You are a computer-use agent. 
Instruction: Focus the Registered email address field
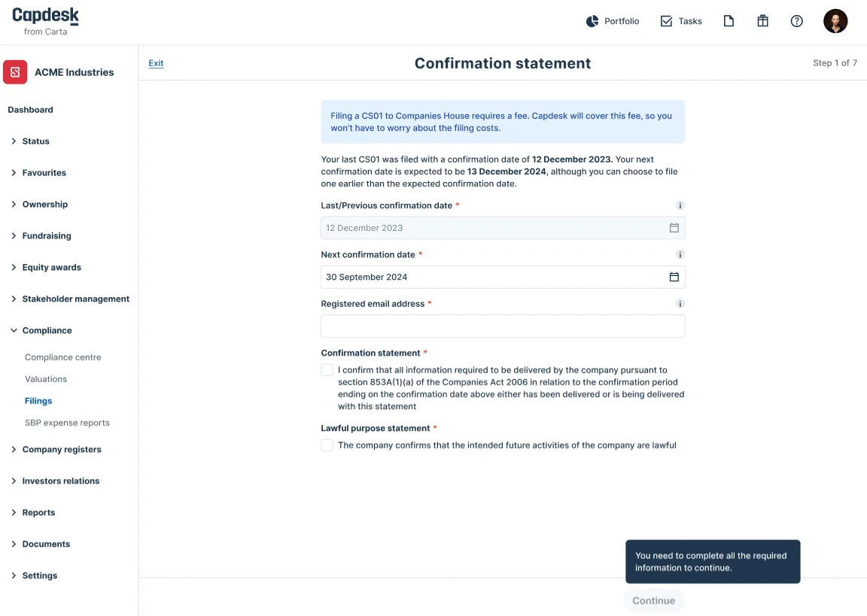503,326
